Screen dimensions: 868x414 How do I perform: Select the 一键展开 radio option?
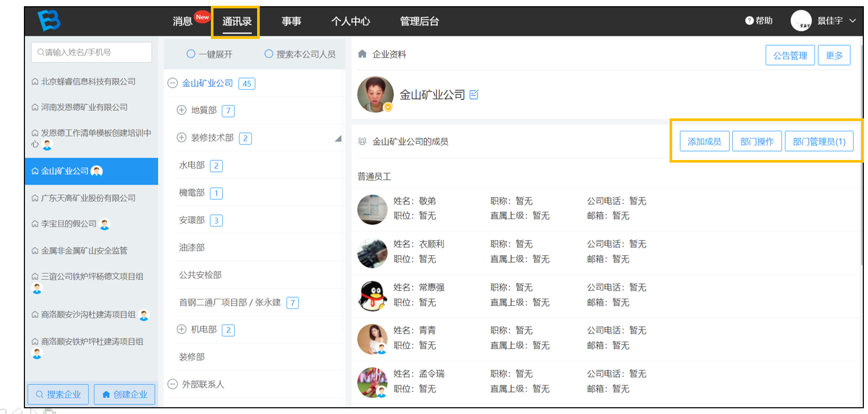[191, 54]
